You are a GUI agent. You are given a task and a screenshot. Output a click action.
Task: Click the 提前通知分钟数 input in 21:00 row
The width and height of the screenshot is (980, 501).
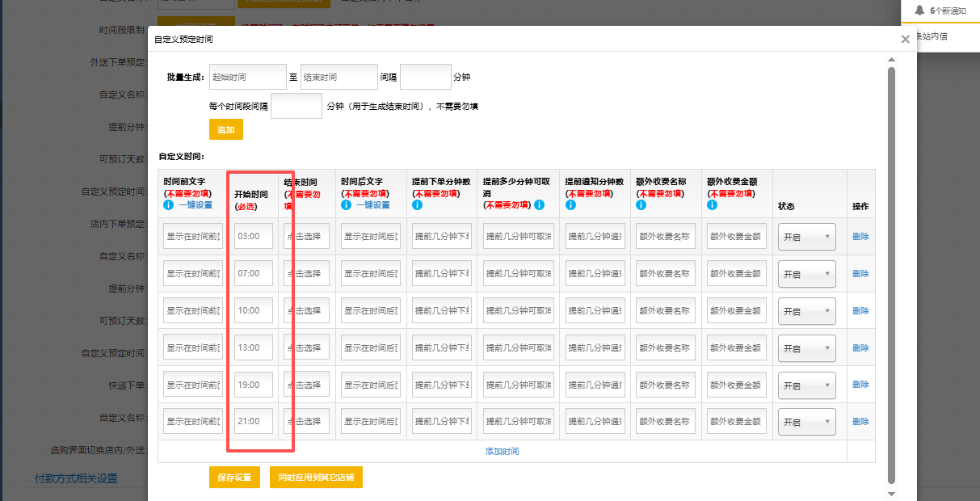[x=595, y=422]
